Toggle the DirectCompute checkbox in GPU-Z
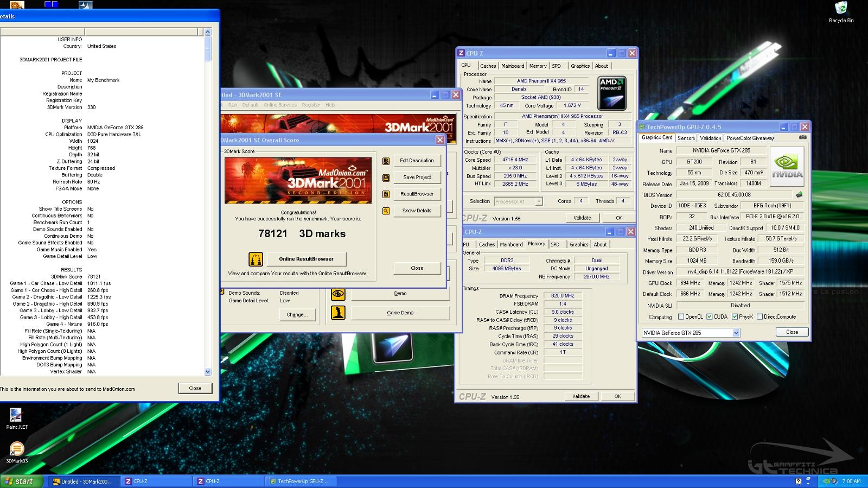The image size is (868, 488). click(x=759, y=317)
